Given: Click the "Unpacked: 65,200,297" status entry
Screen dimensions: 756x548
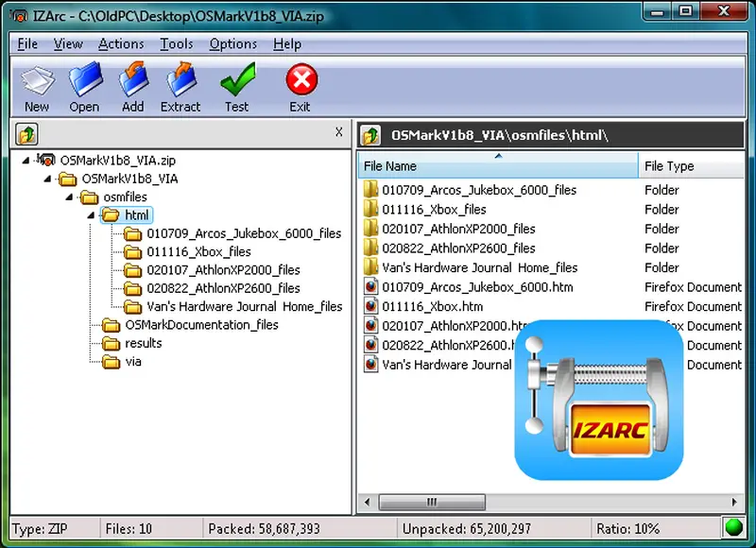Looking at the screenshot, I should (x=466, y=529).
